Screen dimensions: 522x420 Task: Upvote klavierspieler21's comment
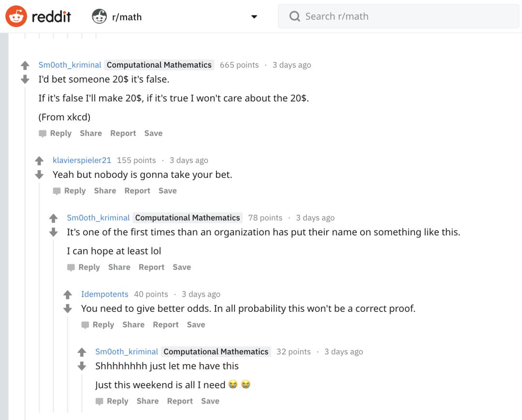(39, 161)
